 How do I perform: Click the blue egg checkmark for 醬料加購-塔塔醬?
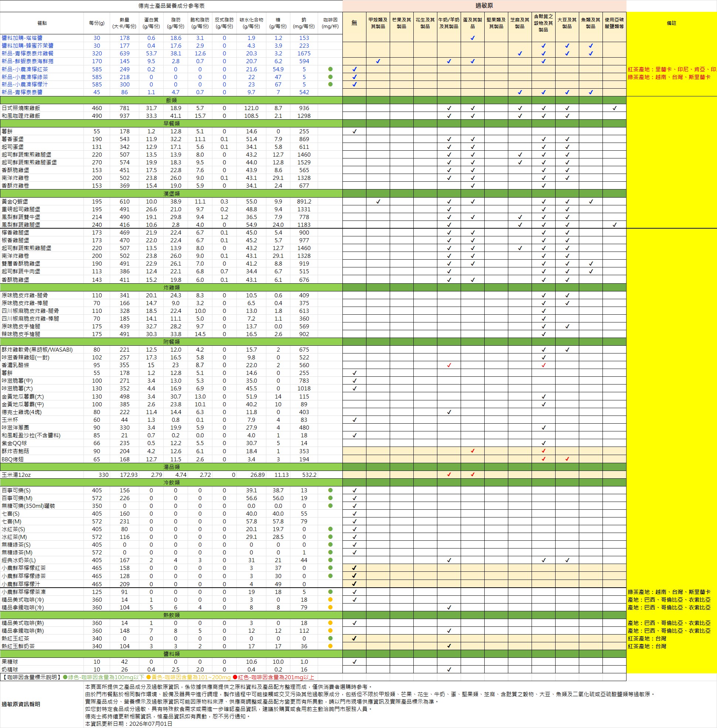pos(472,38)
